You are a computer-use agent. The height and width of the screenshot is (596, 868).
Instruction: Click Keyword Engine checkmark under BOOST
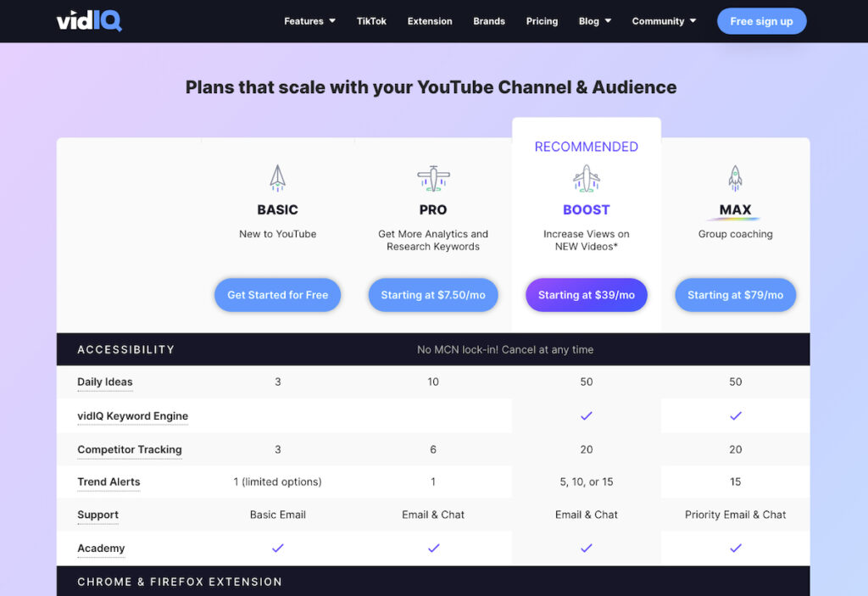click(x=587, y=415)
